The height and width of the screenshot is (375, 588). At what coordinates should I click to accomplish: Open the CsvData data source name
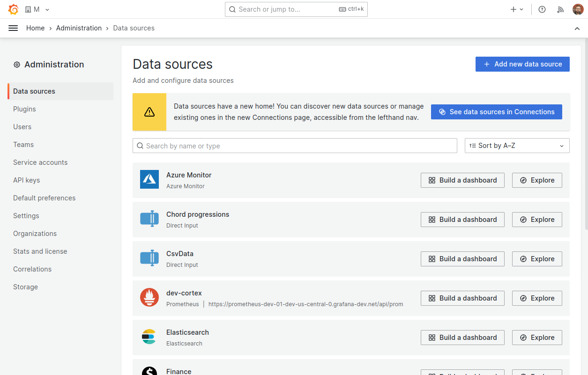pos(180,254)
